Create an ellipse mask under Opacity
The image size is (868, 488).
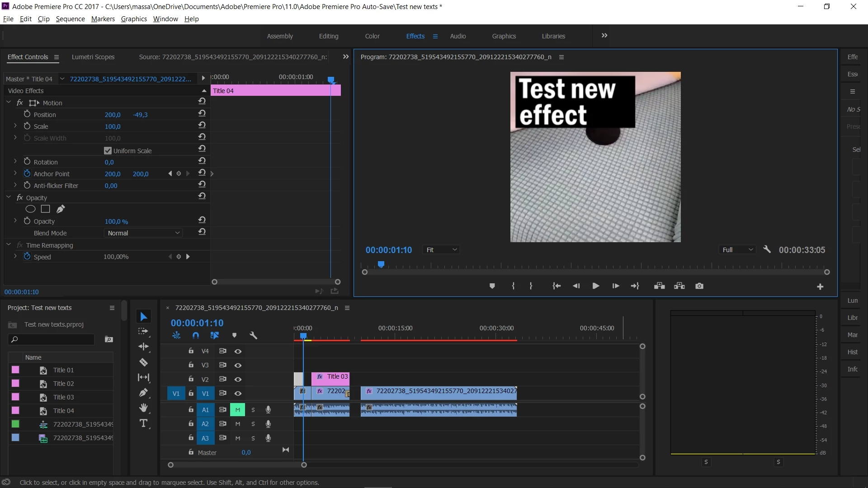pyautogui.click(x=30, y=209)
